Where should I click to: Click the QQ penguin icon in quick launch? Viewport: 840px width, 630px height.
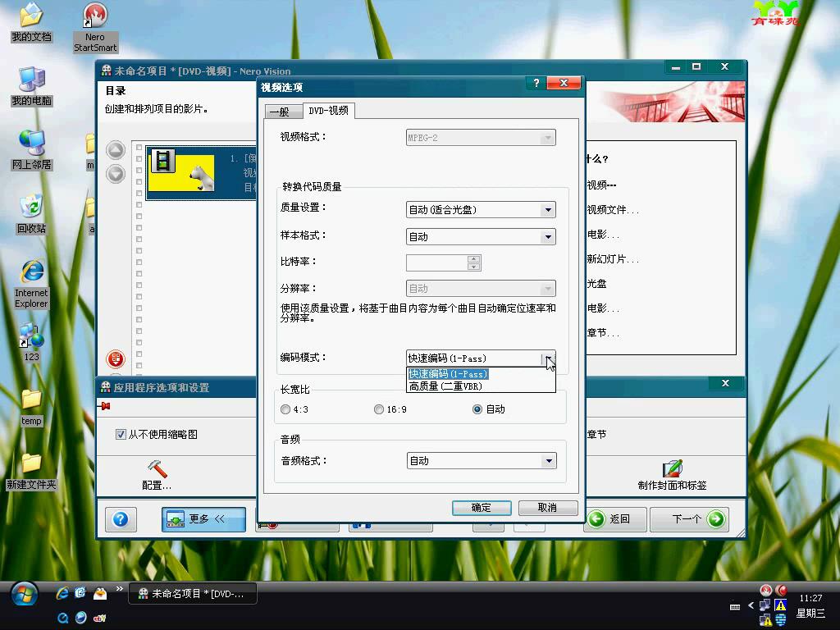point(99,593)
